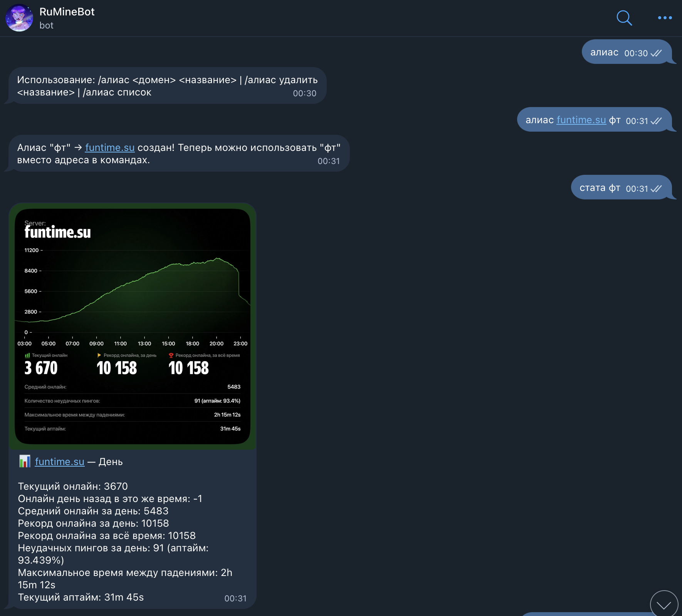Open the funtime.su link in the sent alias message
The height and width of the screenshot is (616, 682).
pos(581,120)
